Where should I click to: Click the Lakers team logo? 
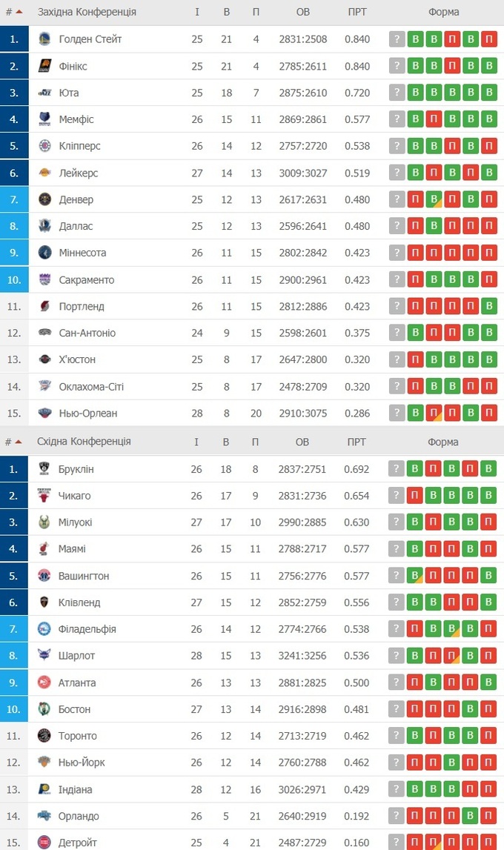click(x=44, y=173)
